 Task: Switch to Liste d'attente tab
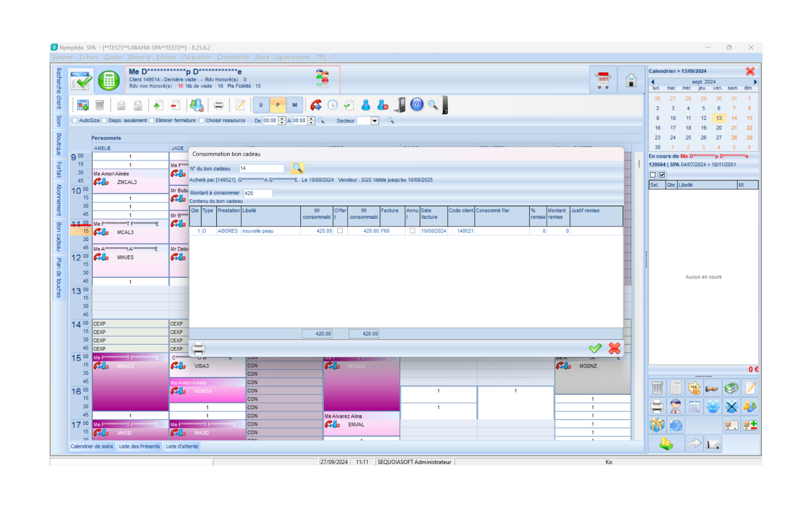tap(182, 447)
